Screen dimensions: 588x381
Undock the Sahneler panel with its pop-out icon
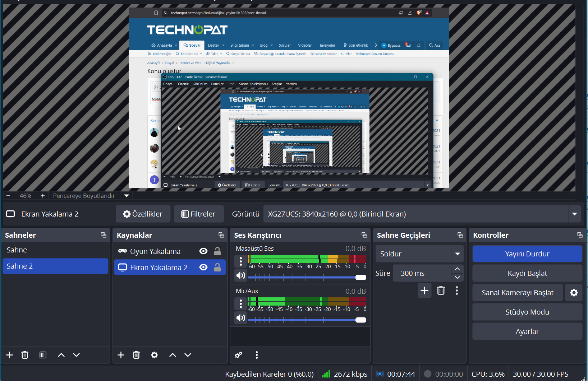[x=104, y=235]
